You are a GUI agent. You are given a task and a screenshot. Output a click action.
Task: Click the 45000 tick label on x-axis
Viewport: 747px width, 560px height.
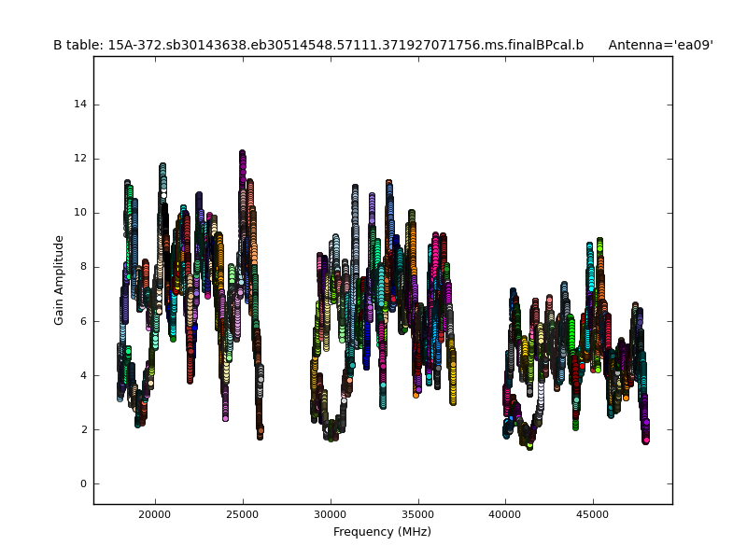593,514
